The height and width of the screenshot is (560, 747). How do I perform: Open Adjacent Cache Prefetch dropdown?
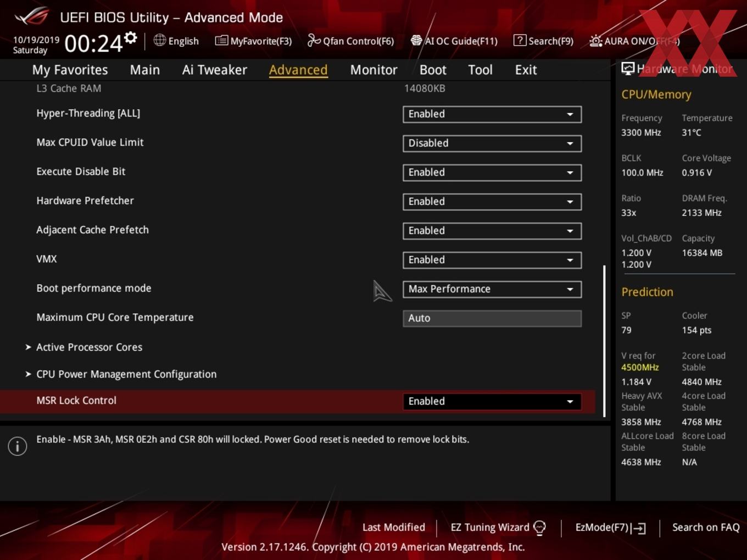point(492,231)
